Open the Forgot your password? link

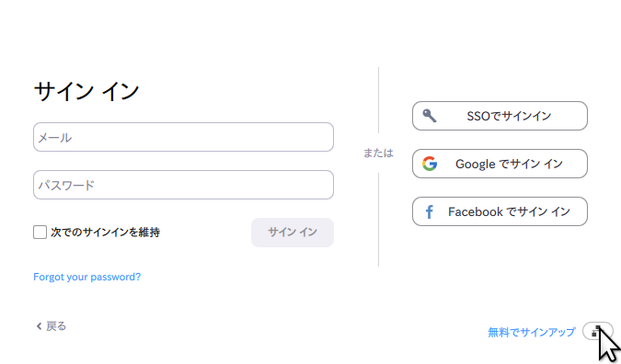pyautogui.click(x=87, y=277)
